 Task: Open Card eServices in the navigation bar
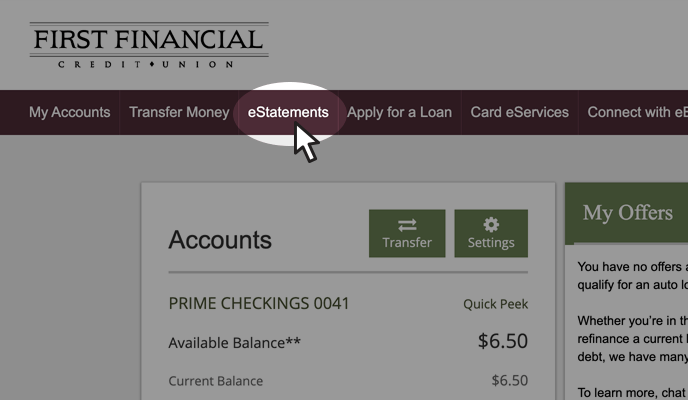click(519, 112)
